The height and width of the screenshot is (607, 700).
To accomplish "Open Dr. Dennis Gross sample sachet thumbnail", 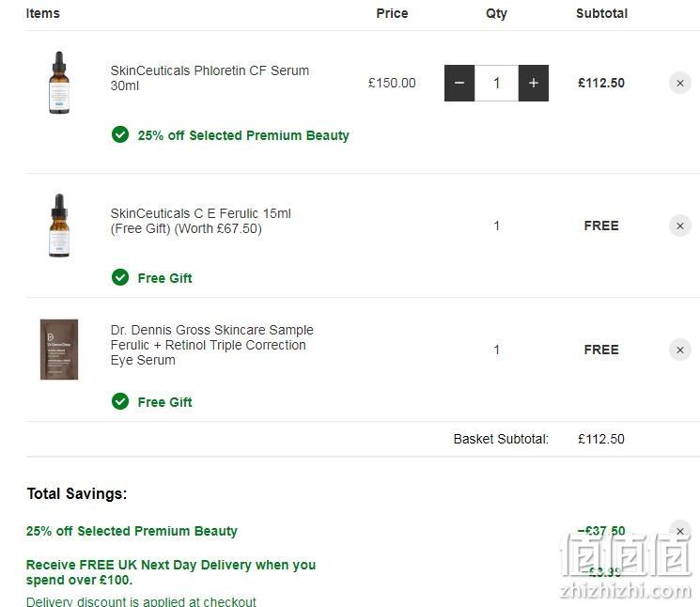I will [59, 350].
